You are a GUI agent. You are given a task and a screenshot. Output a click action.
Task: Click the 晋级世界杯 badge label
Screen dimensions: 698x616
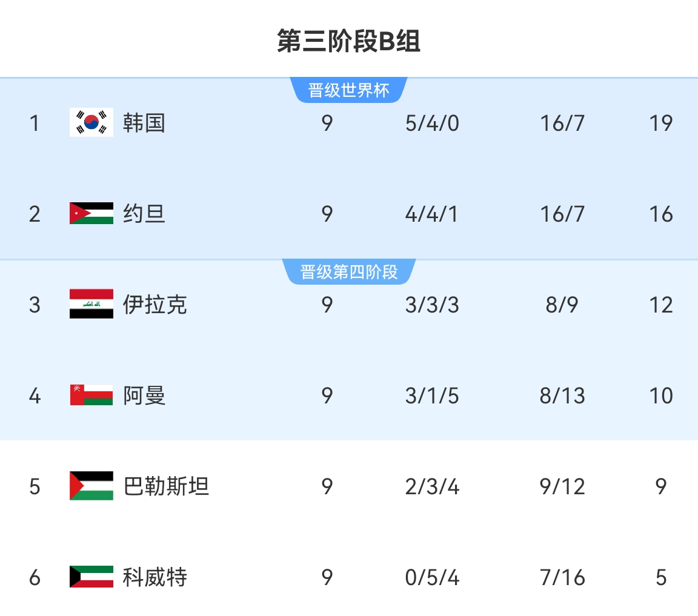(x=348, y=91)
